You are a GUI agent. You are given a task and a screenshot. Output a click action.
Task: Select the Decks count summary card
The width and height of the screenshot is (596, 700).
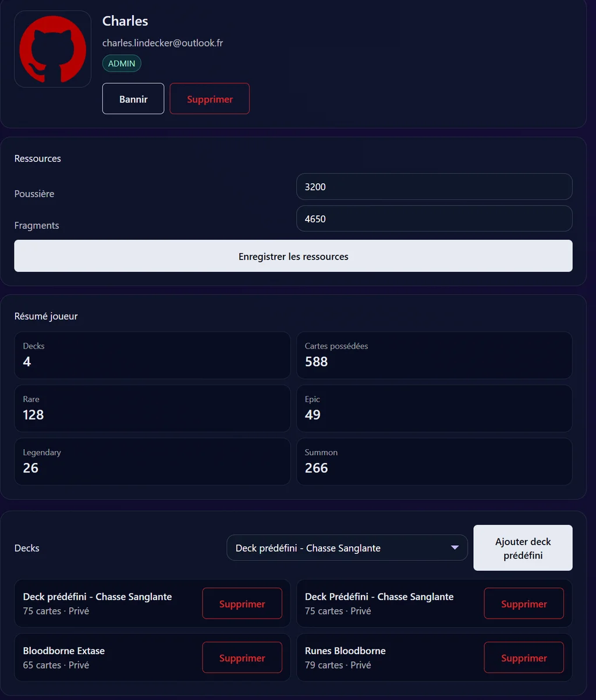point(152,355)
